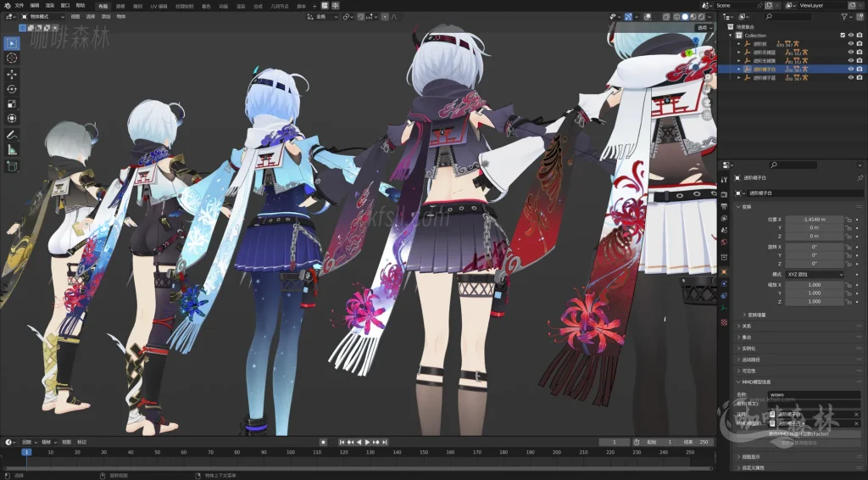Activate the 3D cursor tool
Screen dimensions: 868x480
pos(12,59)
